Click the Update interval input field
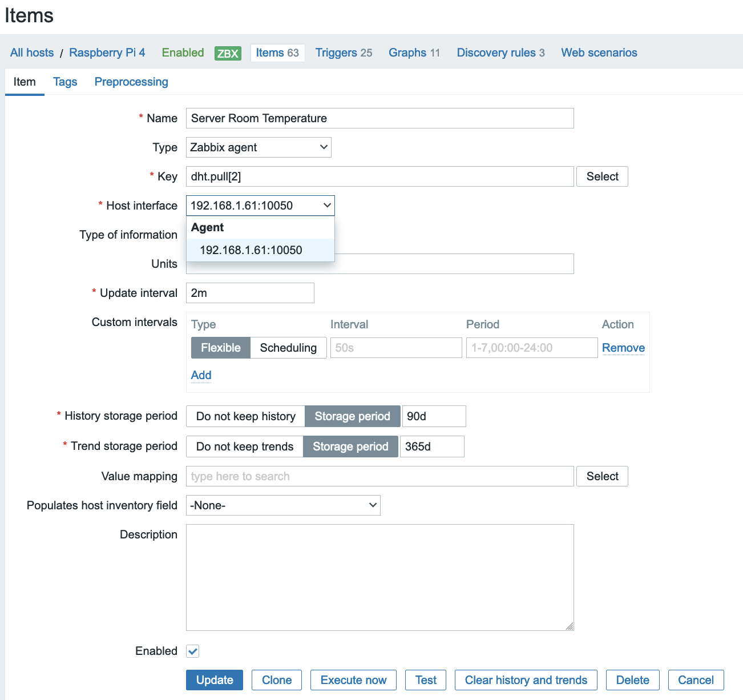 (x=250, y=293)
